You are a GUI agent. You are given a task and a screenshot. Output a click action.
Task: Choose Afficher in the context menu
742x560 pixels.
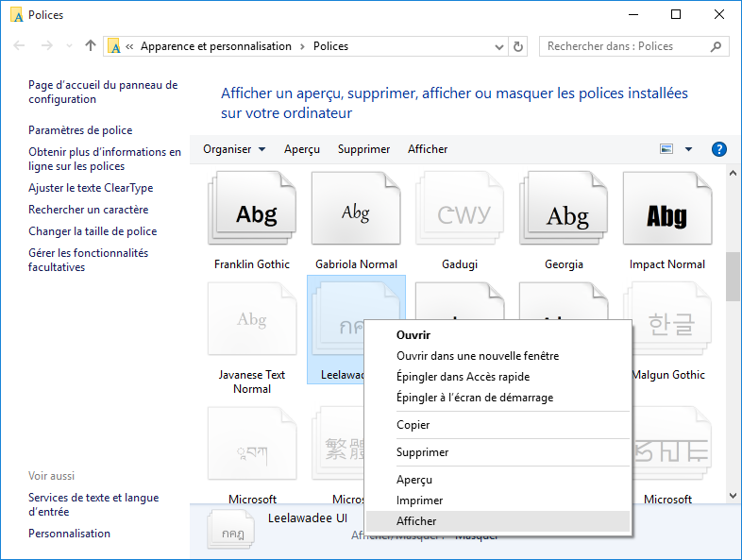(x=497, y=521)
